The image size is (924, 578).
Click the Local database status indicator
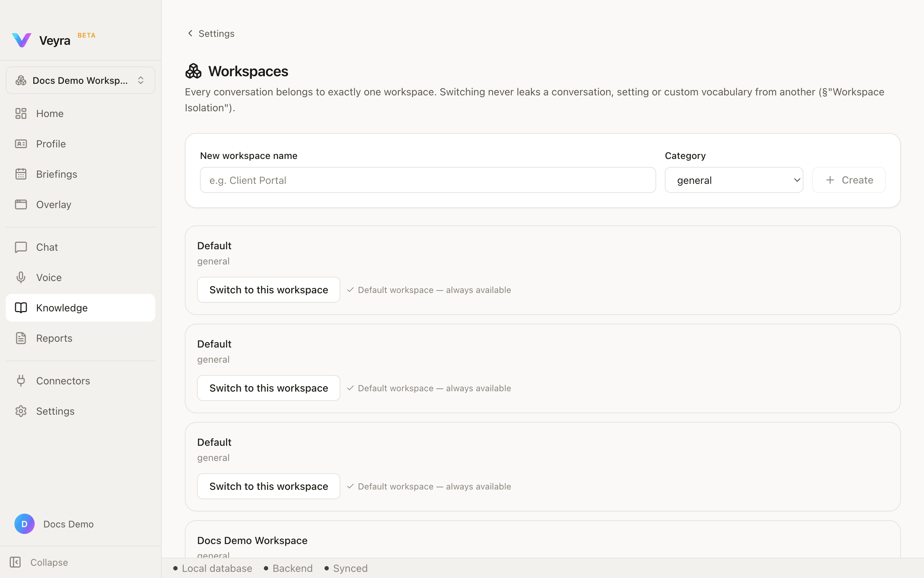pos(213,569)
